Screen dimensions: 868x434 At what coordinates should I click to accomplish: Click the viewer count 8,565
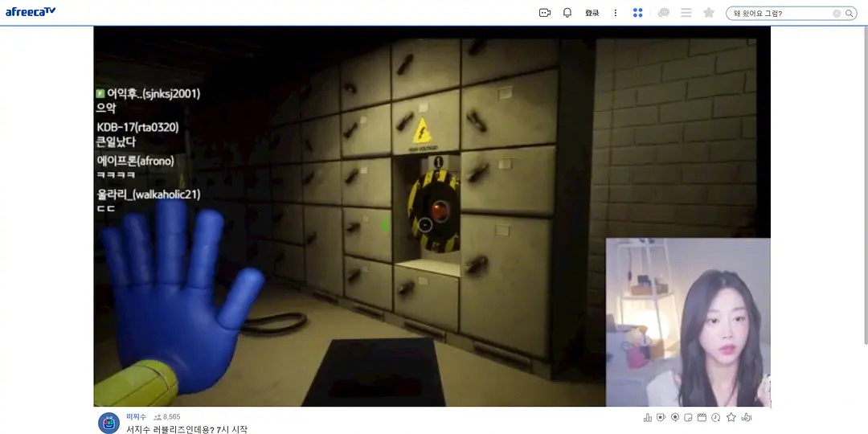coord(171,417)
